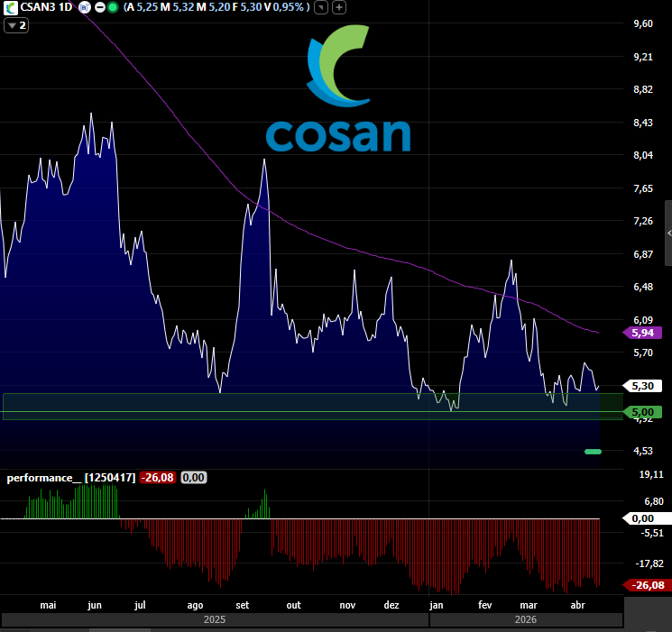
Task: Click the jun month label
Action: pyautogui.click(x=95, y=605)
